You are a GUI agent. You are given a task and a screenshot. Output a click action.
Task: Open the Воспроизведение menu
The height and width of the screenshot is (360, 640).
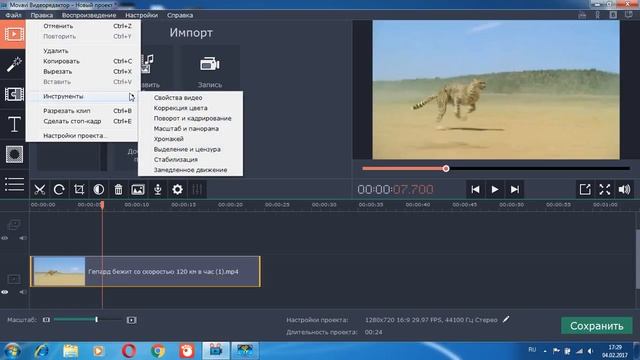coord(89,15)
